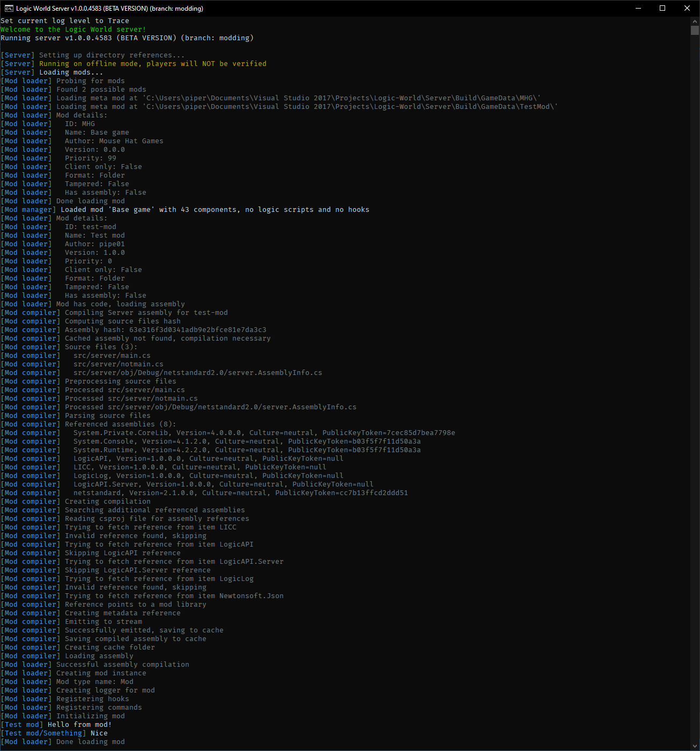The height and width of the screenshot is (751, 700).
Task: Maximize the Logic World Server console window
Action: point(662,8)
